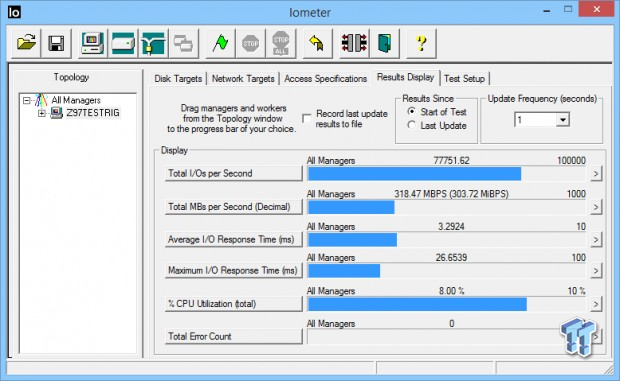Image resolution: width=620 pixels, height=381 pixels.
Task: Stop current test icon
Action: 250,43
